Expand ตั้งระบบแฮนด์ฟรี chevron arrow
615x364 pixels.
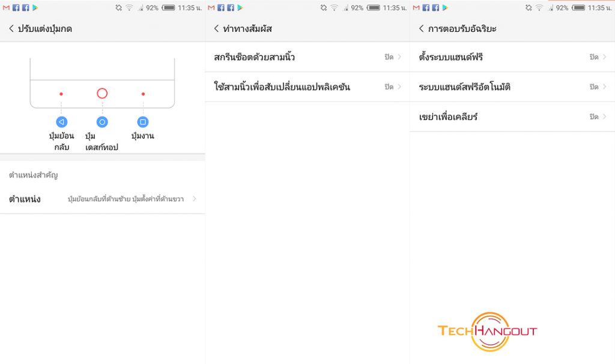pyautogui.click(x=604, y=57)
